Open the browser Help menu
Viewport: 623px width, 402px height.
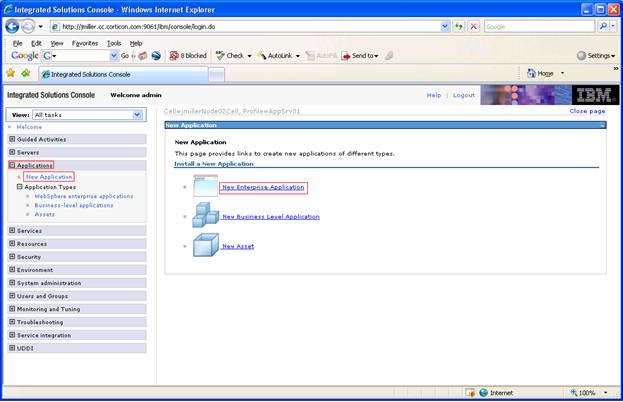click(x=136, y=43)
